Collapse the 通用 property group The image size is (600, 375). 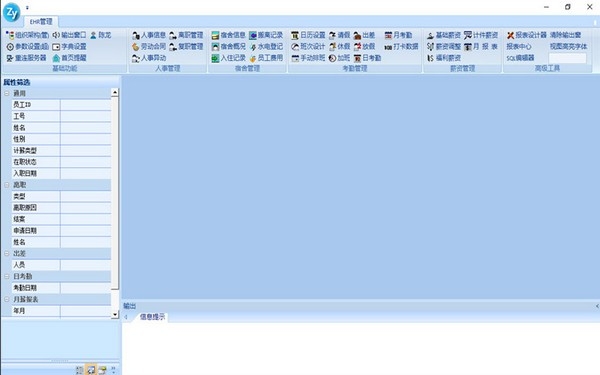pos(7,93)
